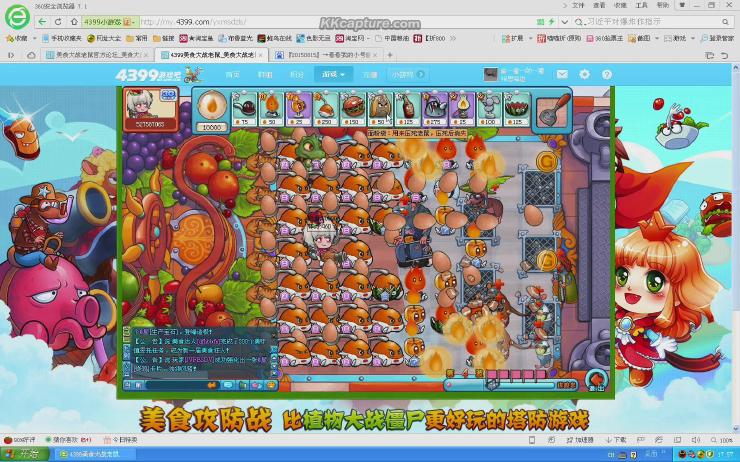The image size is (740, 462).
Task: Expand the 游戏 bookmark bar dropdown arrow
Action: pyautogui.click(x=692, y=38)
